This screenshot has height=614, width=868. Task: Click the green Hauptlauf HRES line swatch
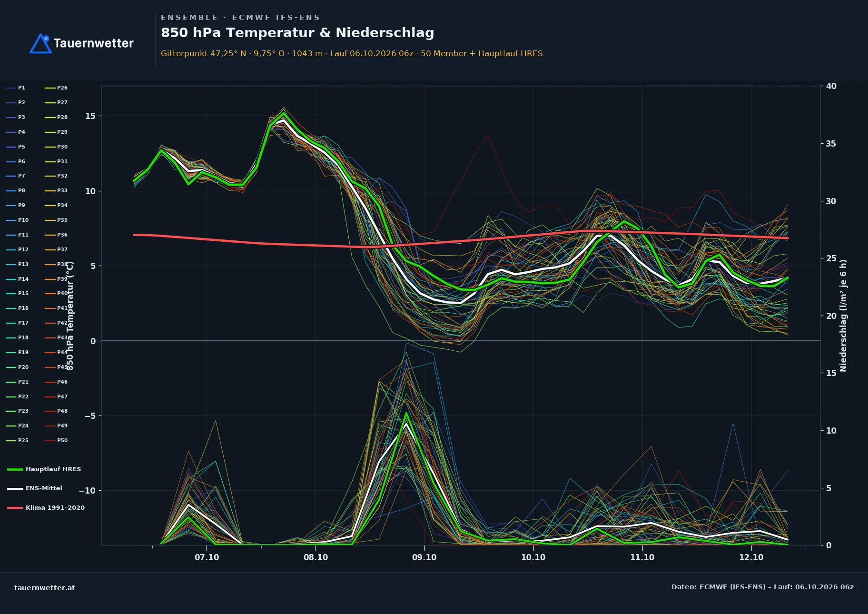click(15, 469)
